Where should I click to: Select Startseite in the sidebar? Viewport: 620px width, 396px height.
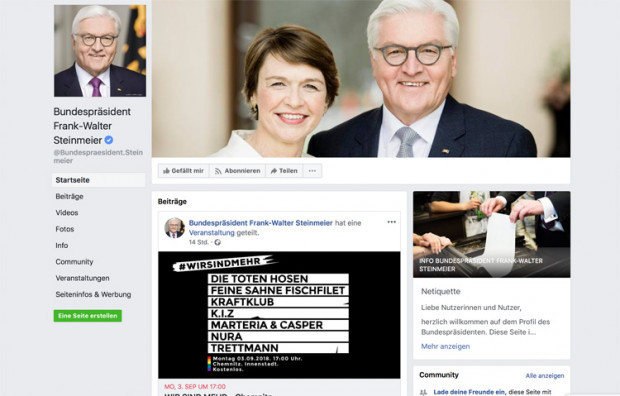(98, 180)
